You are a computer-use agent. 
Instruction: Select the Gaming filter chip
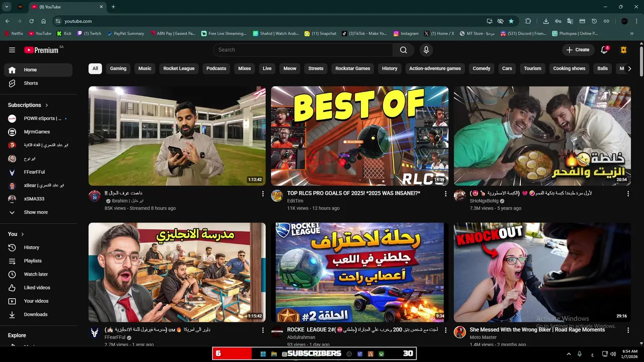118,68
